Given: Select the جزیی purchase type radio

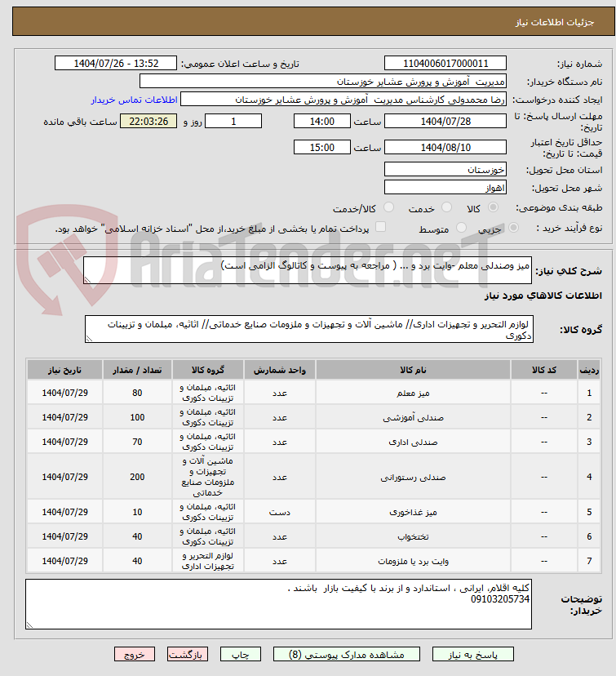Looking at the screenshot, I should [513, 227].
